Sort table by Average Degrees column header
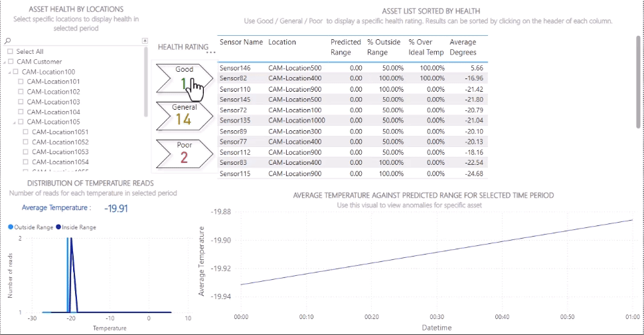The height and width of the screenshot is (335, 644). click(x=463, y=47)
